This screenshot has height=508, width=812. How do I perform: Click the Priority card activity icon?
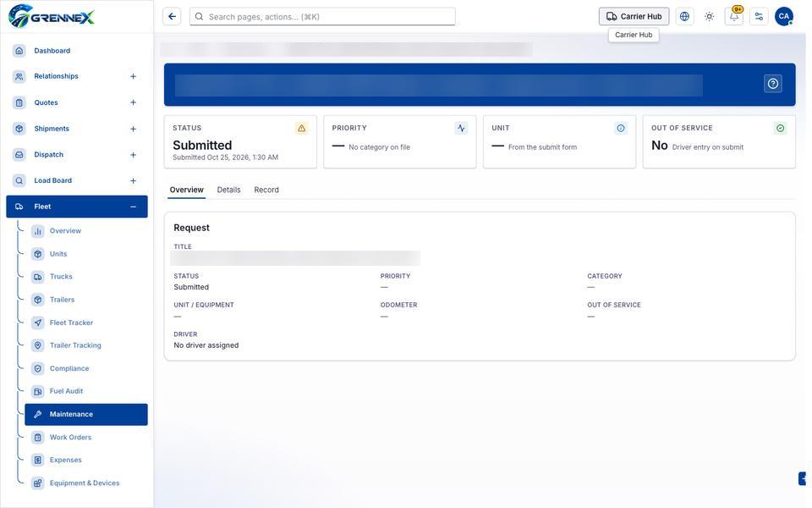461,128
